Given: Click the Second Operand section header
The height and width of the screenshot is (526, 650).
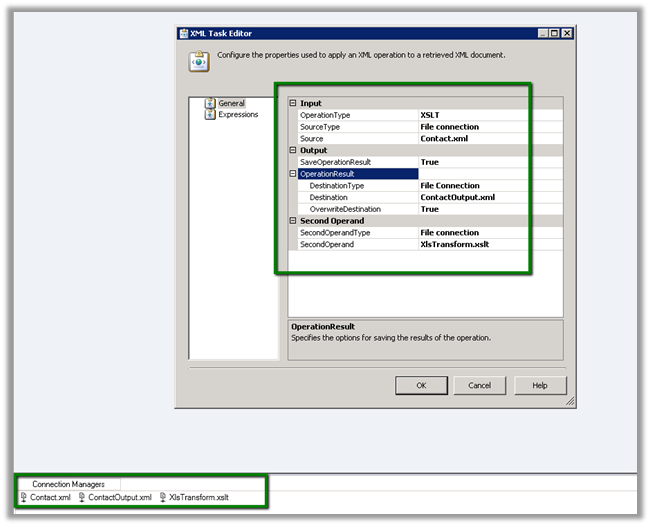Looking at the screenshot, I should point(332,221).
